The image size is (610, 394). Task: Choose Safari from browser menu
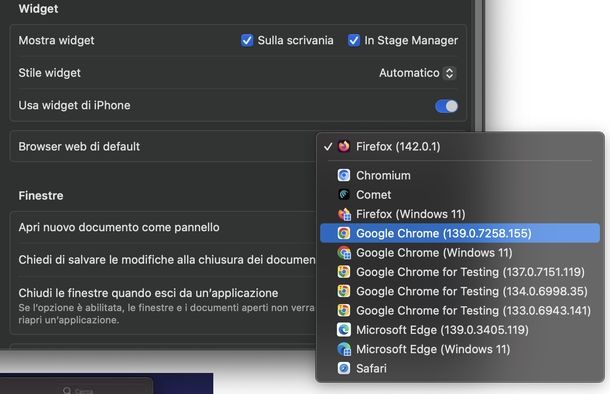pyautogui.click(x=460, y=368)
